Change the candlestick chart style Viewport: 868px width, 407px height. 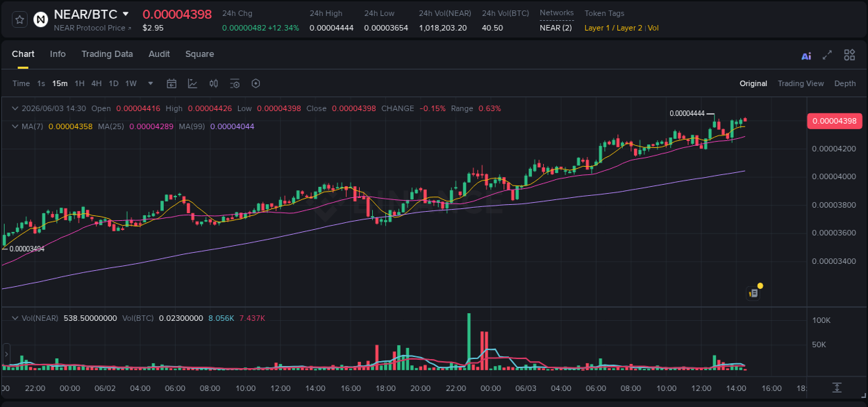tap(214, 83)
